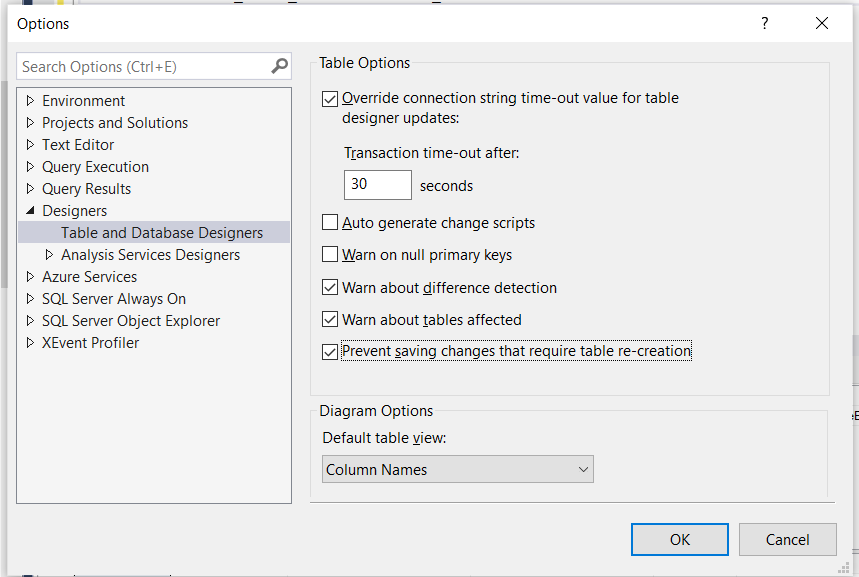The image size is (859, 577).
Task: Select SQL Server Object Explorer
Action: coord(129,320)
